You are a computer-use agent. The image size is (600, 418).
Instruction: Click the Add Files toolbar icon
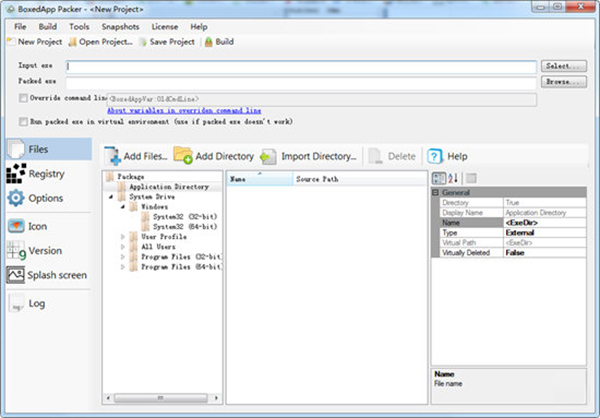point(111,156)
